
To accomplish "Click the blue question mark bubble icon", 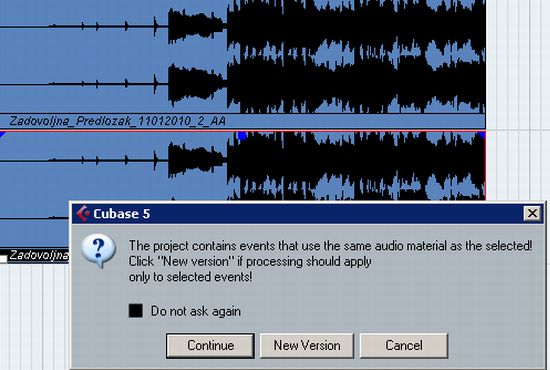I will point(98,250).
